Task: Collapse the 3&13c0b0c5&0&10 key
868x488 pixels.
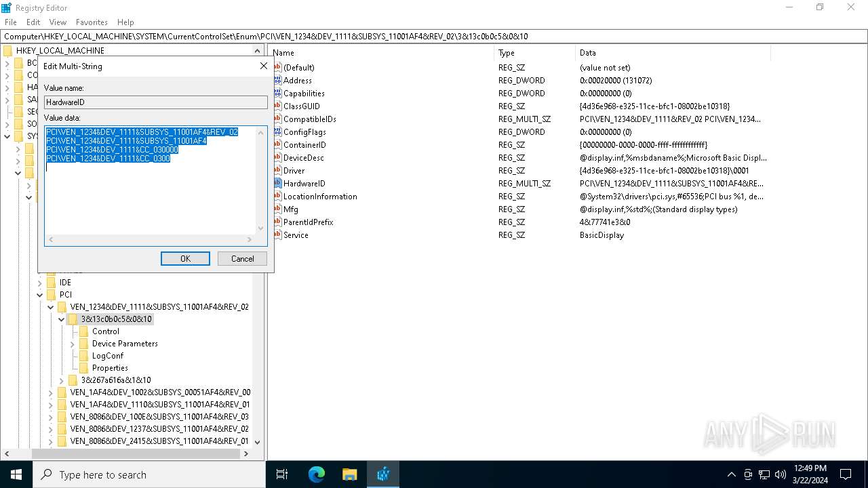Action: (62, 319)
